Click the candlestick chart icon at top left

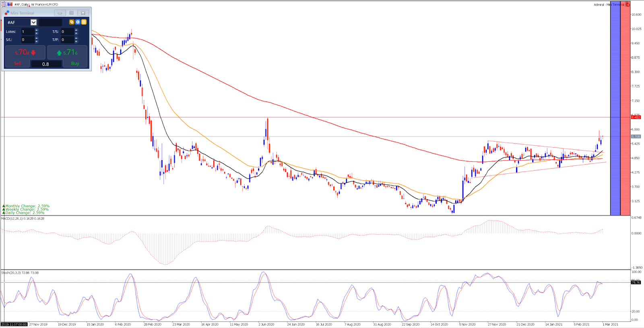[10, 4]
